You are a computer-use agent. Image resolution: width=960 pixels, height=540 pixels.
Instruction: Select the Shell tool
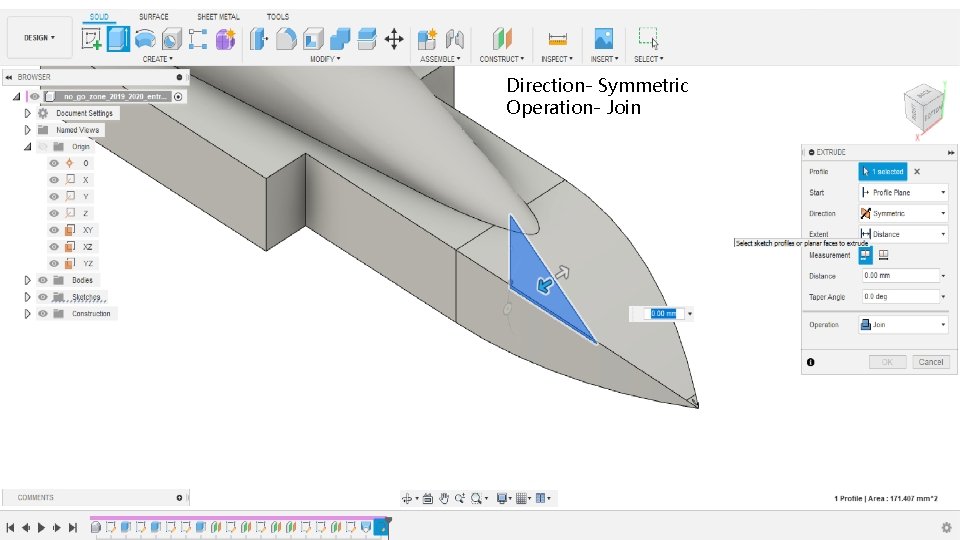coord(313,39)
